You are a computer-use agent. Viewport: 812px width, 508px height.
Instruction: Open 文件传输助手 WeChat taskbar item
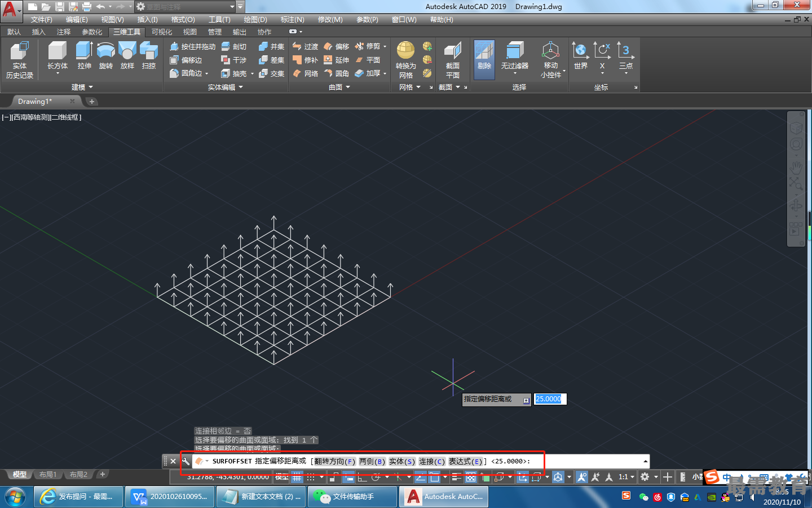(352, 497)
